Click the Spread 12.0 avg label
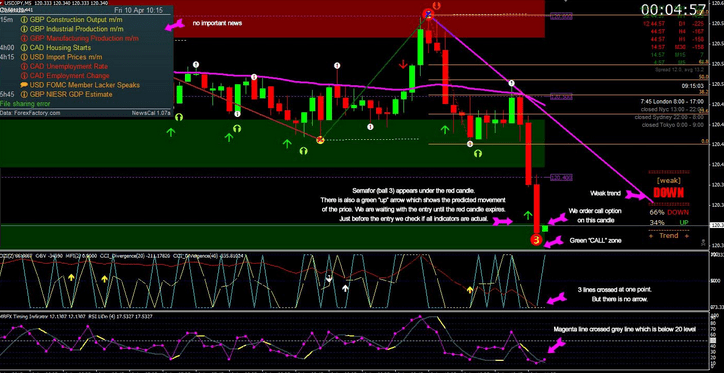The image size is (724, 373). [x=678, y=70]
